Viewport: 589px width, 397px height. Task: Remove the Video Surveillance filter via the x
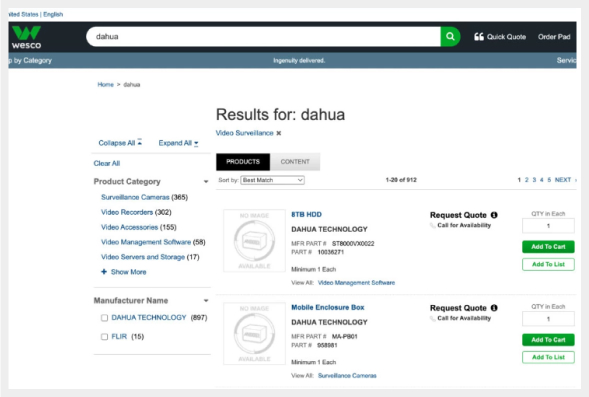279,133
